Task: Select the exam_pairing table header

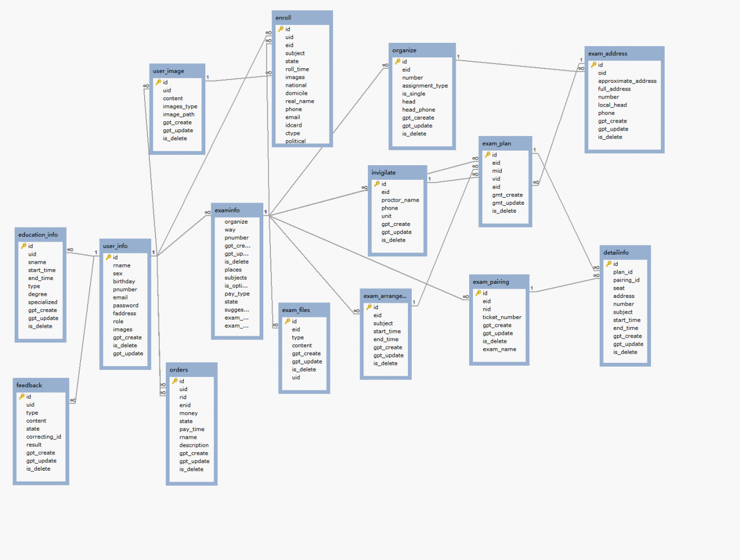Action: [499, 282]
